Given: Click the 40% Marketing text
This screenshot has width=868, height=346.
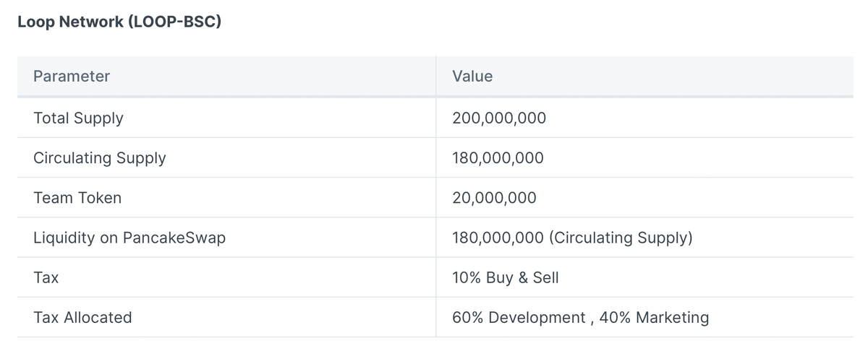Looking at the screenshot, I should click(654, 317).
